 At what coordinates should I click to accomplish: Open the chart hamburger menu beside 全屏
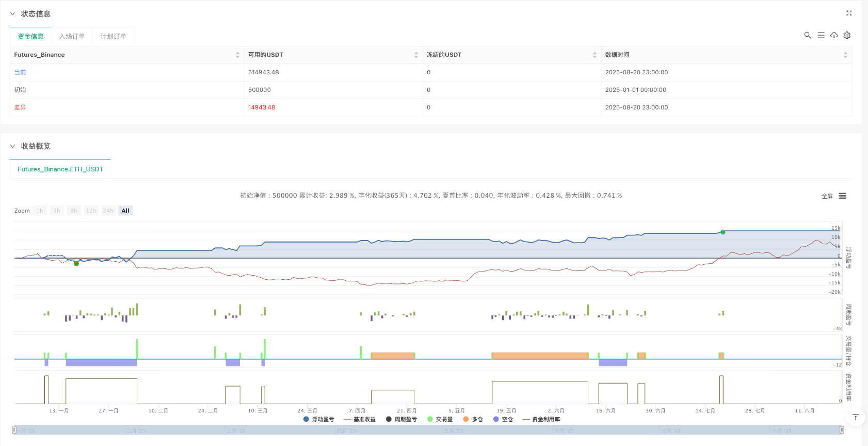coord(843,196)
